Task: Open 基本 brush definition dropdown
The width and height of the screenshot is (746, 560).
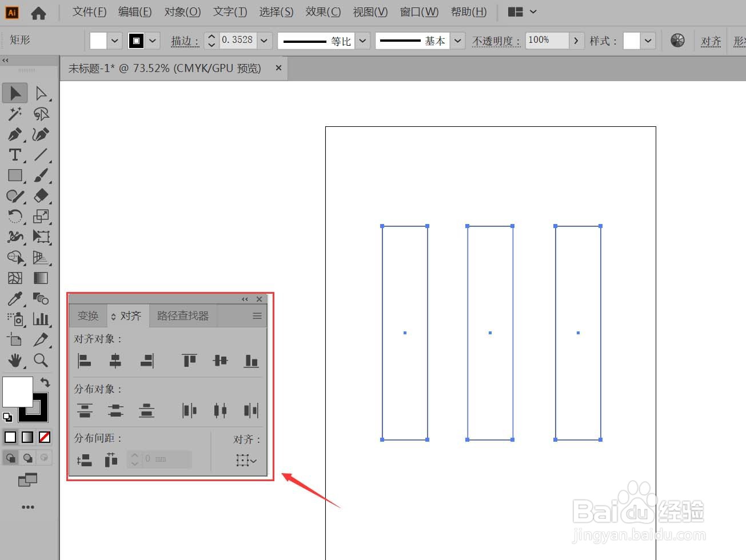Action: point(458,41)
